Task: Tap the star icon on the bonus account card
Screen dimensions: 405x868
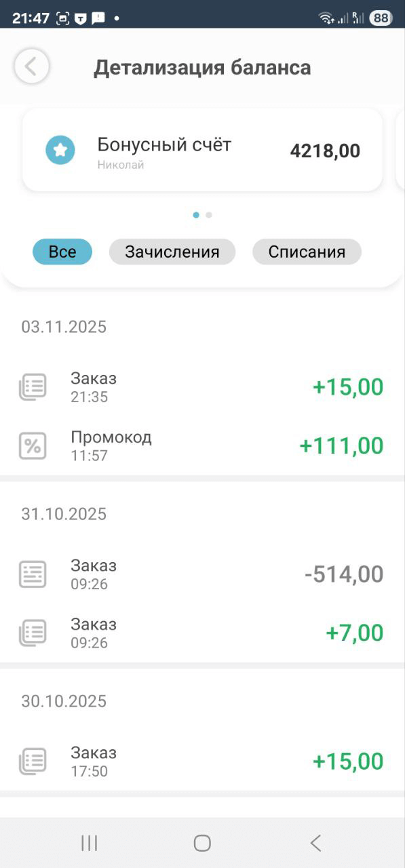Action: pos(60,150)
